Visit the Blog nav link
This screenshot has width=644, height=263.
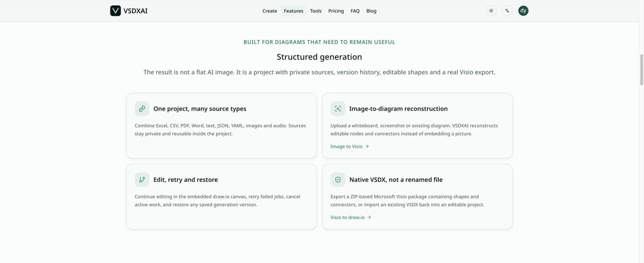371,11
